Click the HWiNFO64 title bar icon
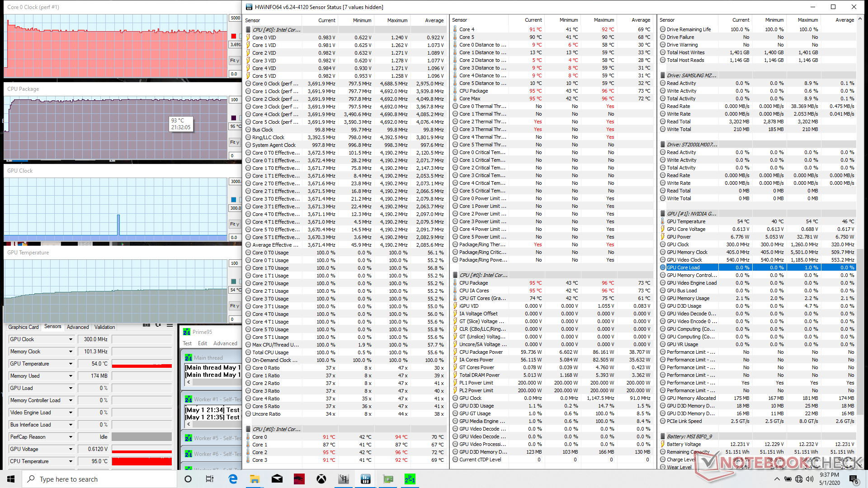Screen dimensions: 868x488 [x=249, y=7]
